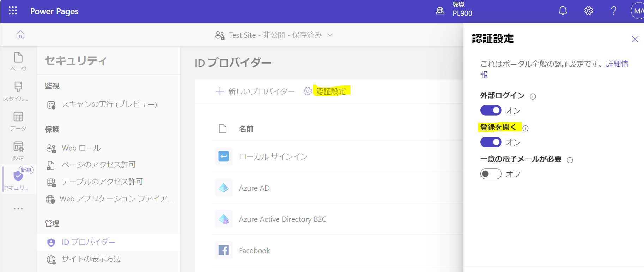This screenshot has width=644, height=272.
Task: Open the MA account avatar
Action: (638, 11)
